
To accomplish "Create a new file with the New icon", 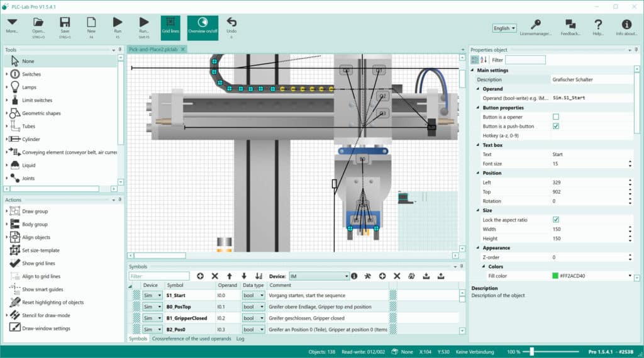I will tap(91, 28).
